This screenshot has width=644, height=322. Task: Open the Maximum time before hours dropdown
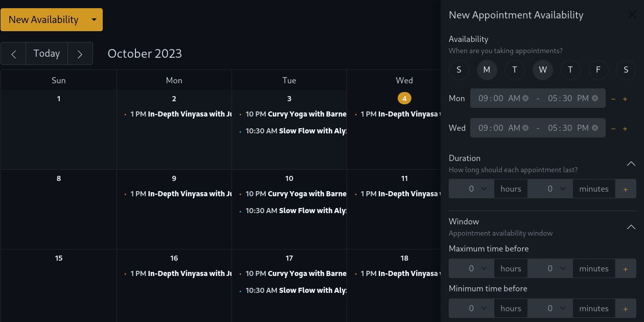tap(471, 268)
